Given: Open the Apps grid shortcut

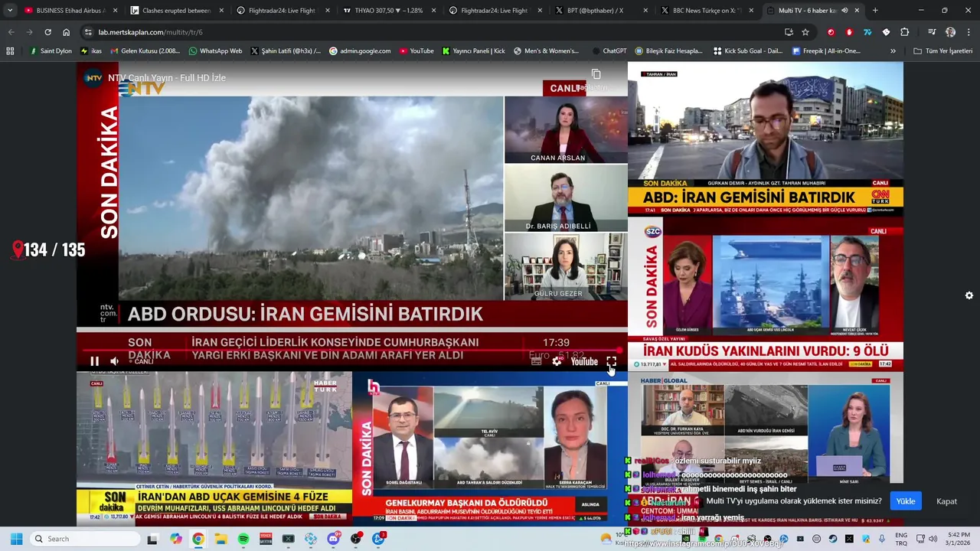Looking at the screenshot, I should coord(10,51).
